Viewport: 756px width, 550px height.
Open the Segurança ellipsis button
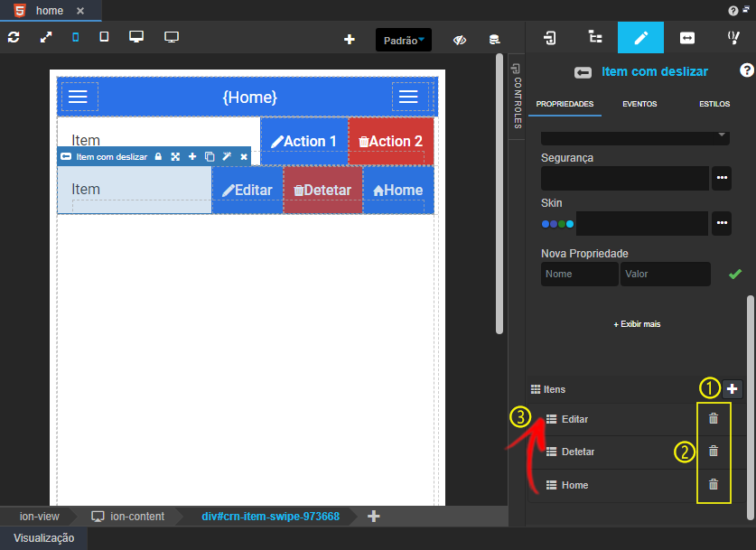722,178
